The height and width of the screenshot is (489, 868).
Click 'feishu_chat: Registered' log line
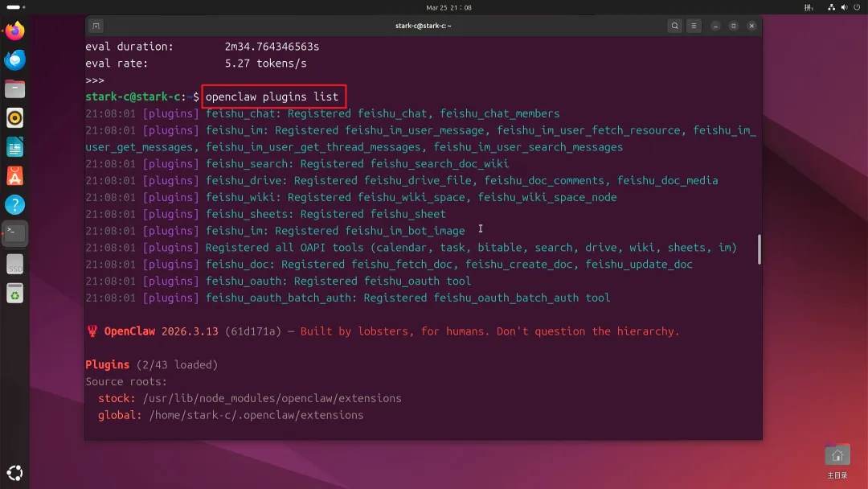tap(323, 113)
